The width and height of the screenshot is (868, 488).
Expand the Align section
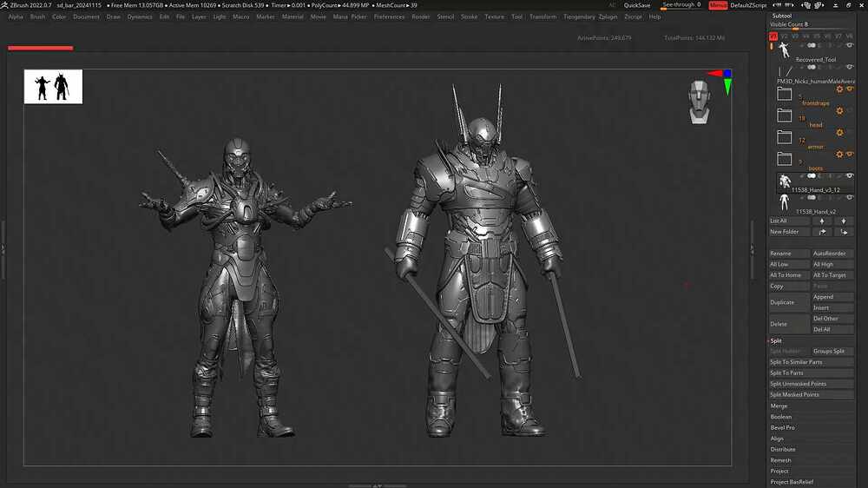[x=777, y=439]
